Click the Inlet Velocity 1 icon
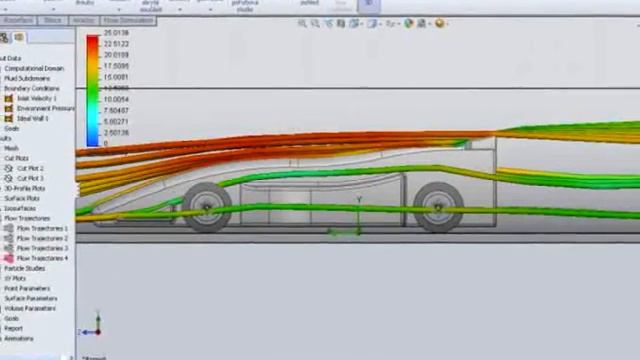The image size is (640, 360). (9, 98)
